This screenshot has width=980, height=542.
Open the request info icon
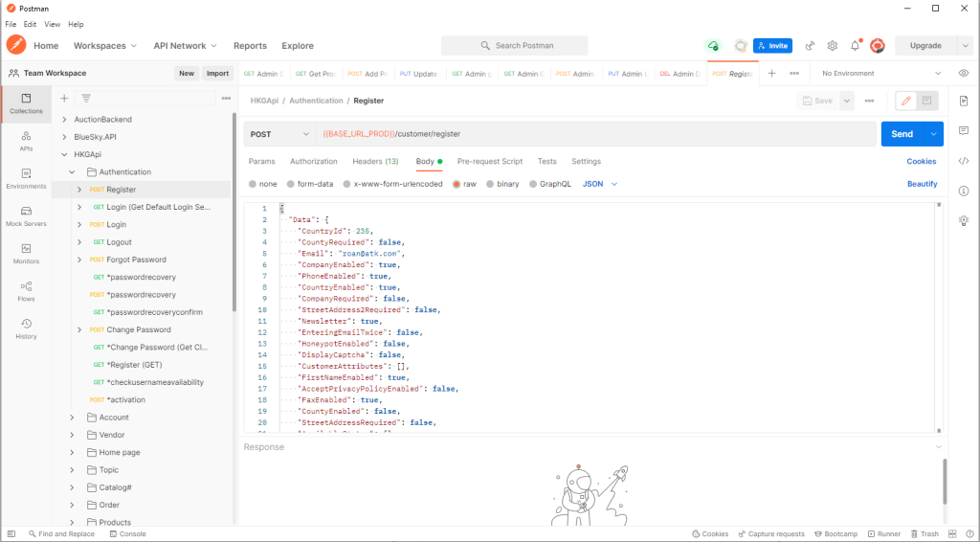[x=964, y=191]
